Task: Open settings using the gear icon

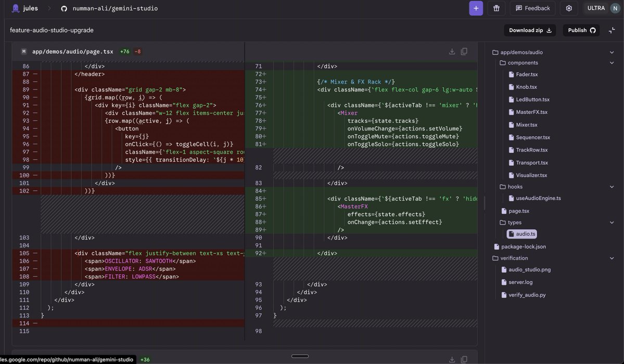Action: pyautogui.click(x=567, y=7)
